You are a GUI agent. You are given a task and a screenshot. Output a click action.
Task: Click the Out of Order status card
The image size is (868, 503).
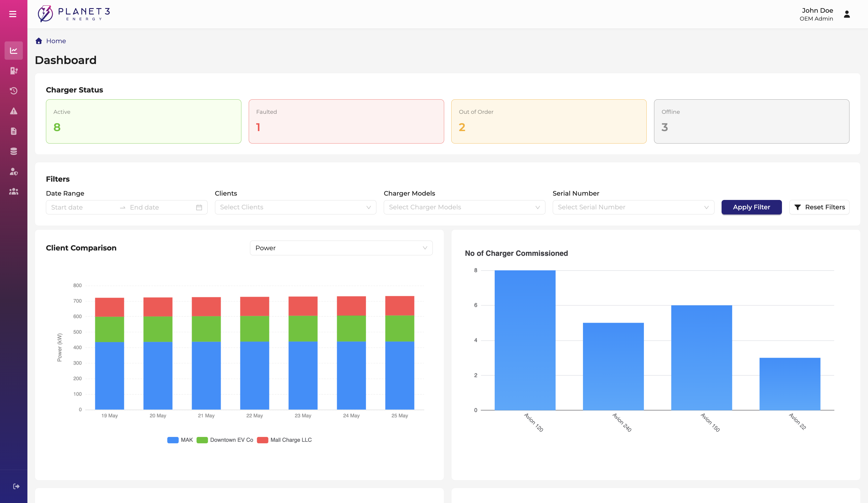point(549,121)
